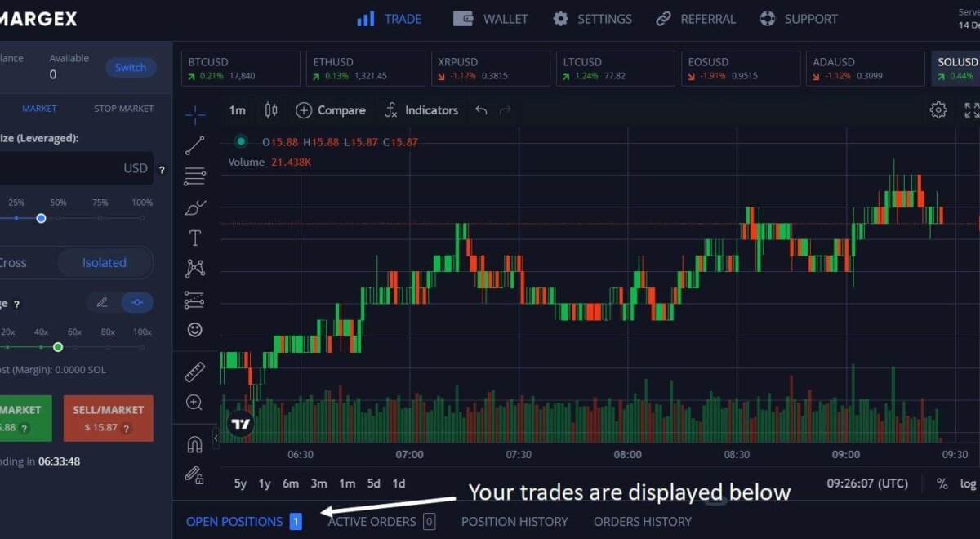Collapse the drawing toolbar with the chevron
The image size is (980, 539).
[x=215, y=439]
